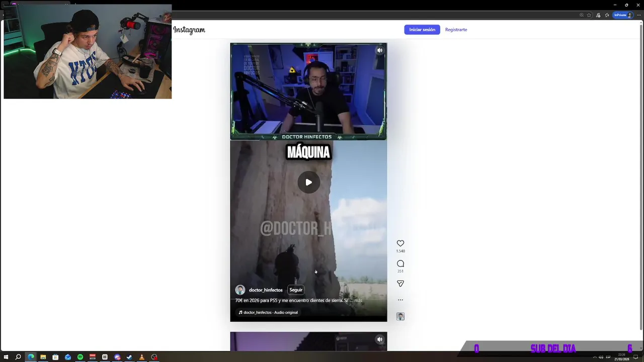644x362 pixels.
Task: Open Windows taskbar search
Action: coord(18,357)
